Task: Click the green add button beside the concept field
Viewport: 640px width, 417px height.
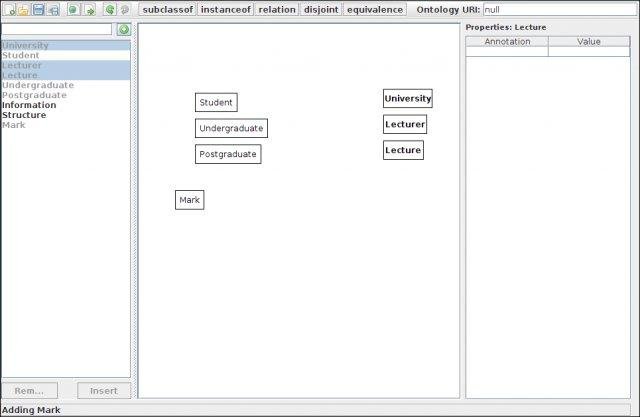Action: [124, 29]
